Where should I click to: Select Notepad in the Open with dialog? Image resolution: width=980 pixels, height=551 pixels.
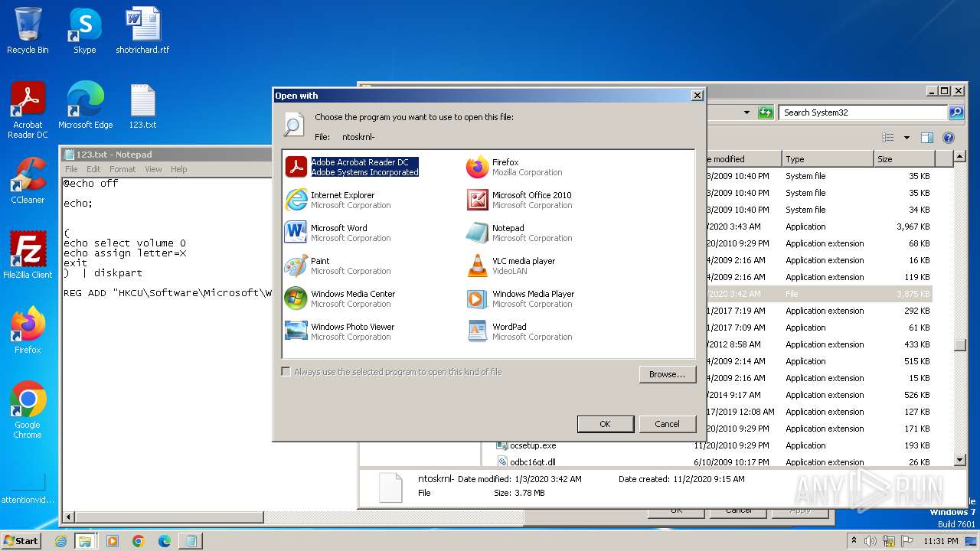pos(519,233)
